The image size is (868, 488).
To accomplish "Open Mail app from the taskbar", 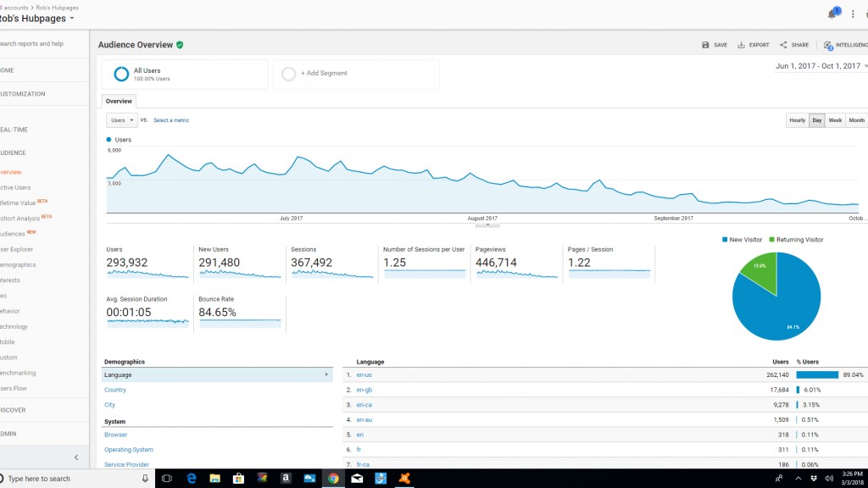I will click(x=357, y=479).
